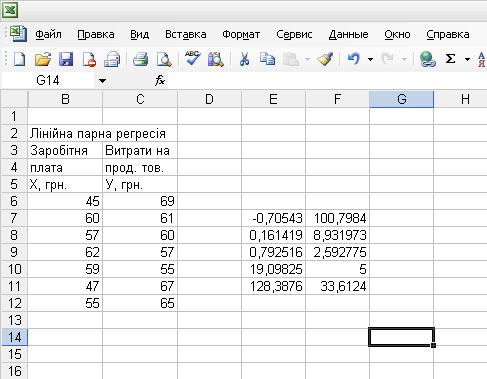Expand the Name Box dropdown arrow
The image size is (487, 379).
pyautogui.click(x=102, y=81)
